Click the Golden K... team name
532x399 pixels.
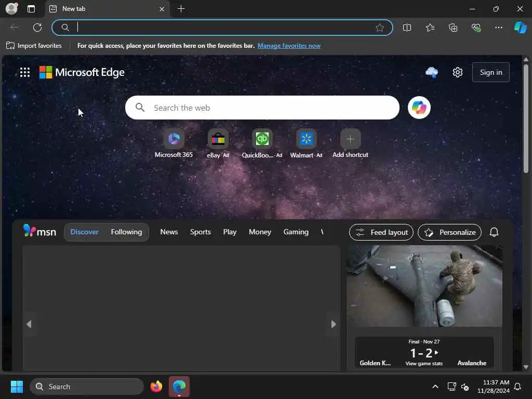[x=375, y=363]
